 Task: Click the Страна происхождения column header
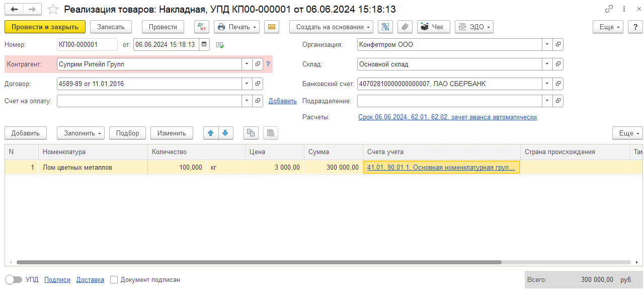(575, 152)
